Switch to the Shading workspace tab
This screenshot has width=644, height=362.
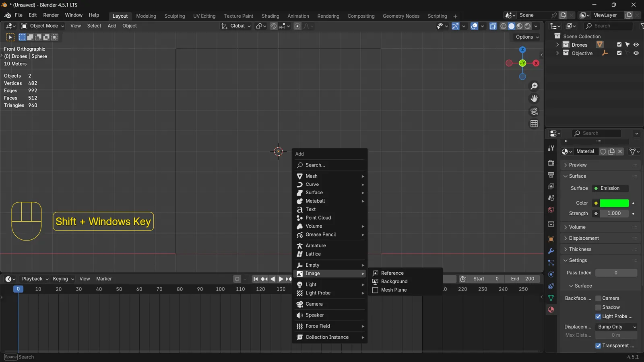coord(270,16)
